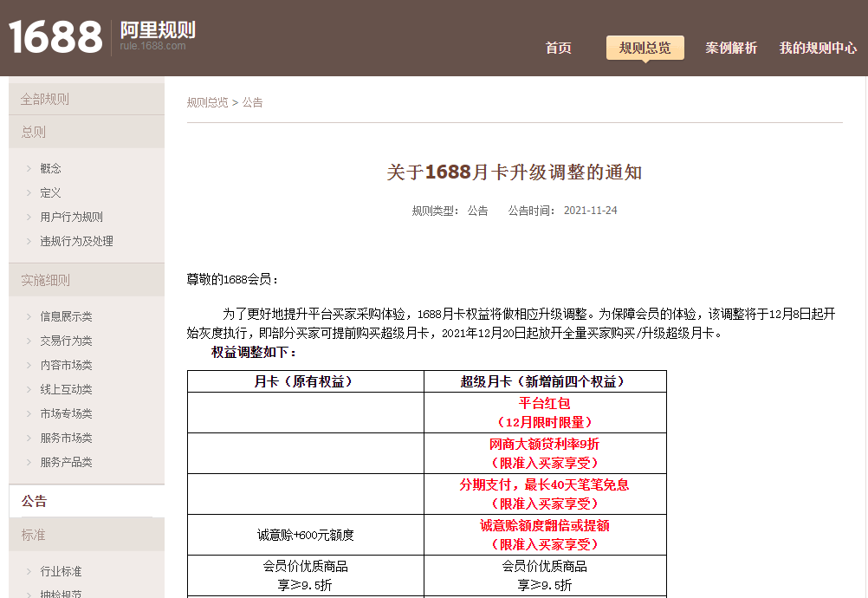Open 案例解析 in the top navigation
The width and height of the screenshot is (868, 598).
coord(731,49)
